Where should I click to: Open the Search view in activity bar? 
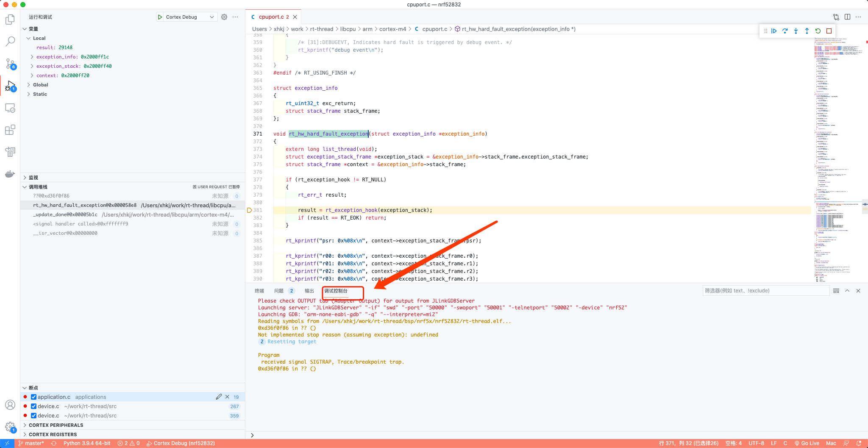pos(10,41)
